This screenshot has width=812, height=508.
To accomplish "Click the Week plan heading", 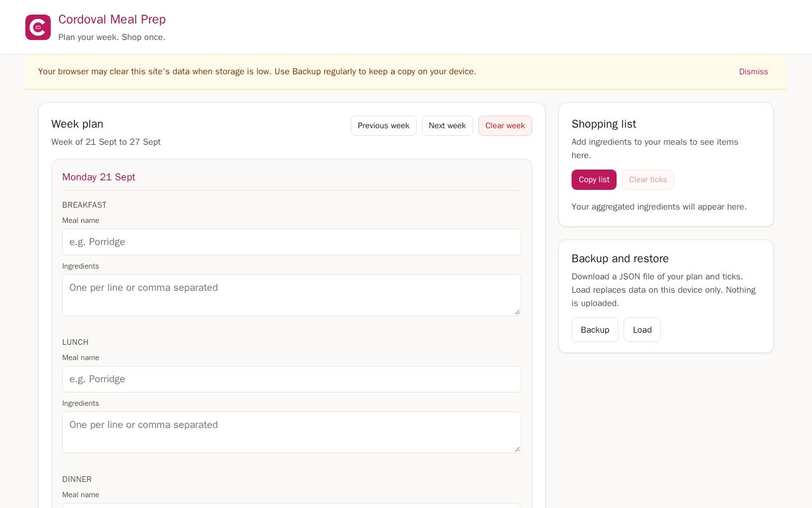I will point(77,124).
